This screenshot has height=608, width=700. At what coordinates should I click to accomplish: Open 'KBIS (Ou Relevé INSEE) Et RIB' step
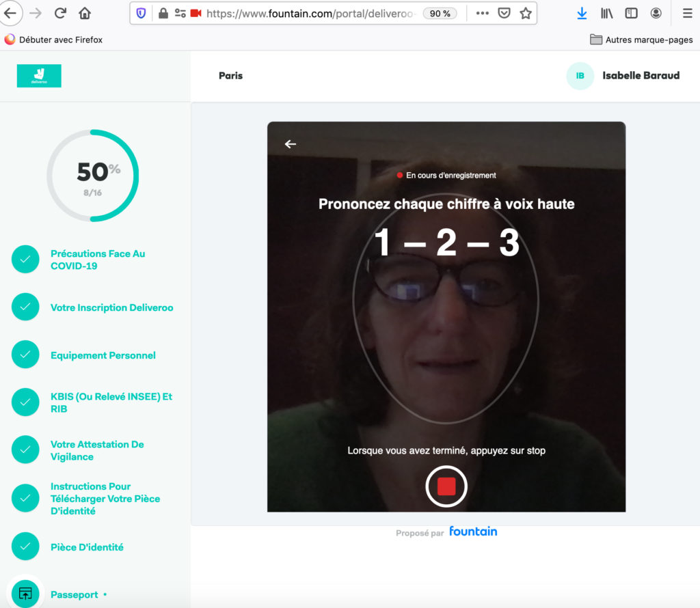[111, 402]
